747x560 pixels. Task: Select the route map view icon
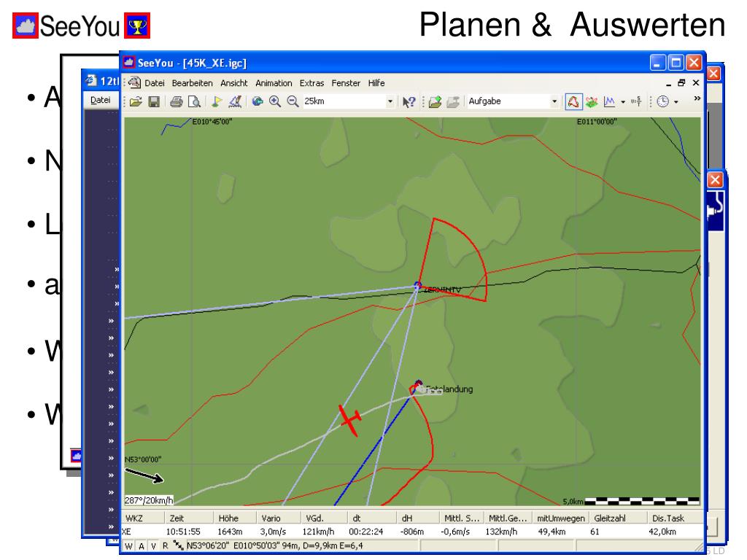pos(573,101)
